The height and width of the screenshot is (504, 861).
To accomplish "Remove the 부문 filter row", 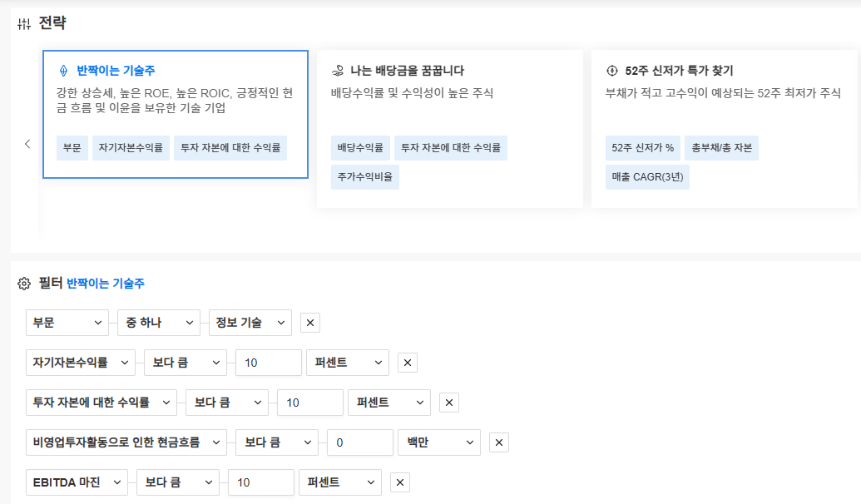I will coord(310,323).
